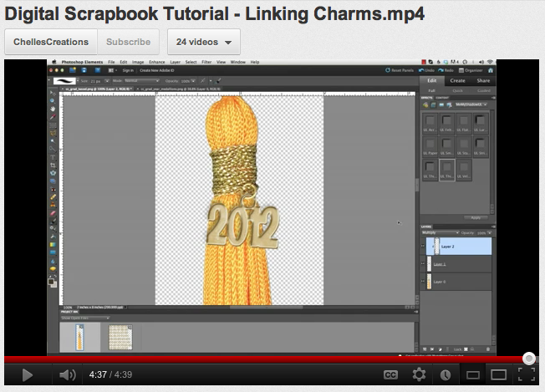Select the Brush tool in toolbox

(x=53, y=221)
